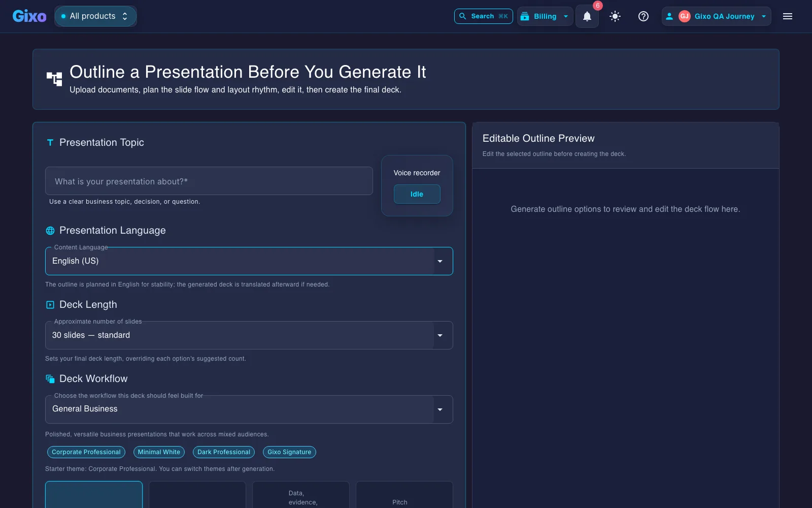Screen dimensions: 812x508
Task: Click 'Generate outline options to review' placeholder text
Action: click(625, 209)
